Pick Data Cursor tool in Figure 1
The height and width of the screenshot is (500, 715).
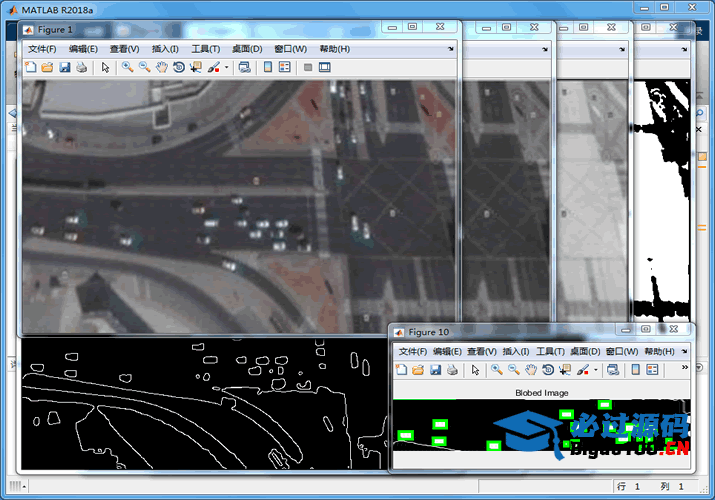pos(195,67)
